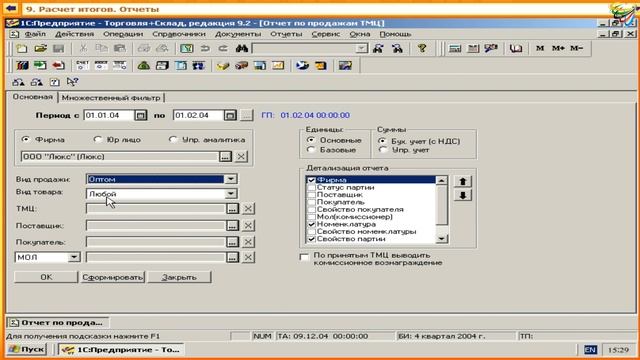Click the M- memory subtract button

point(576,48)
